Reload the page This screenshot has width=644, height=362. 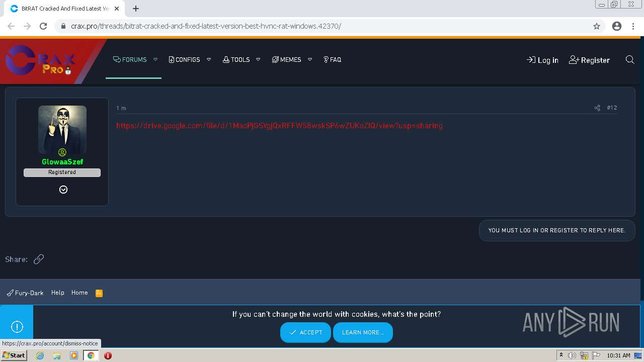[x=43, y=26]
